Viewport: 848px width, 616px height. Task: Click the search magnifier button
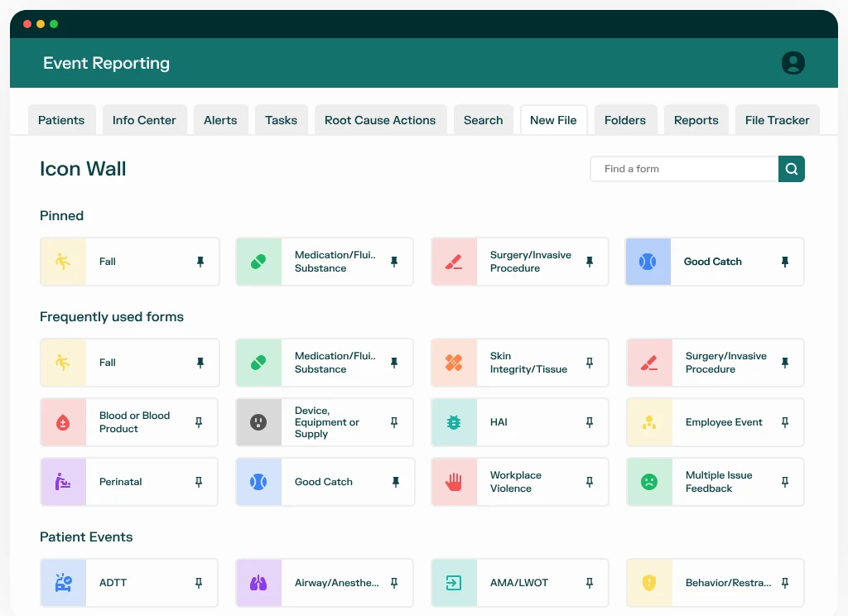click(791, 169)
